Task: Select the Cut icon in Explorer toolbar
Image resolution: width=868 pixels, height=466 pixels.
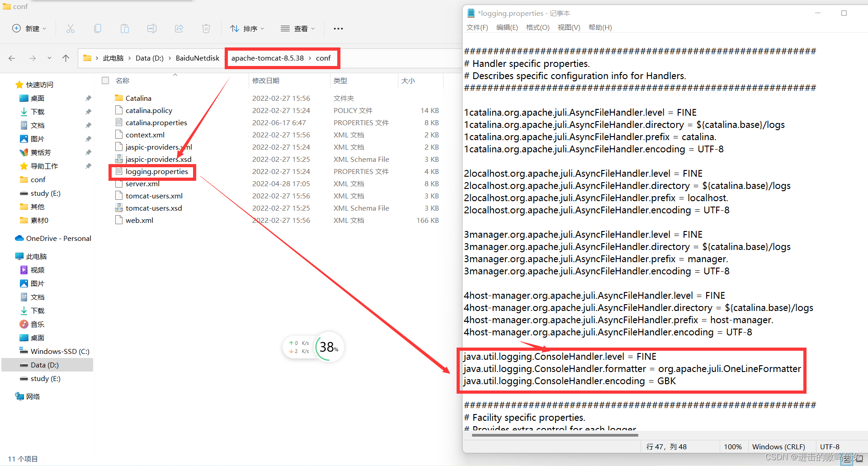Action: (70, 28)
